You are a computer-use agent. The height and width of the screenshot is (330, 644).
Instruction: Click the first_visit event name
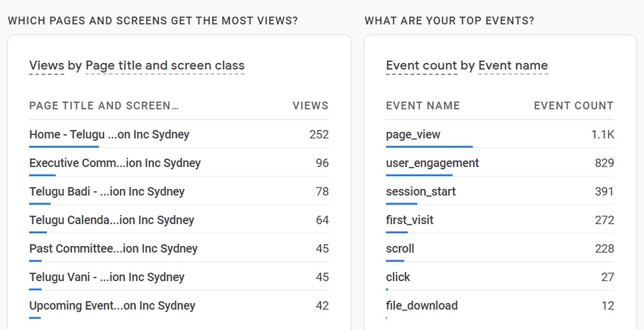[409, 220]
